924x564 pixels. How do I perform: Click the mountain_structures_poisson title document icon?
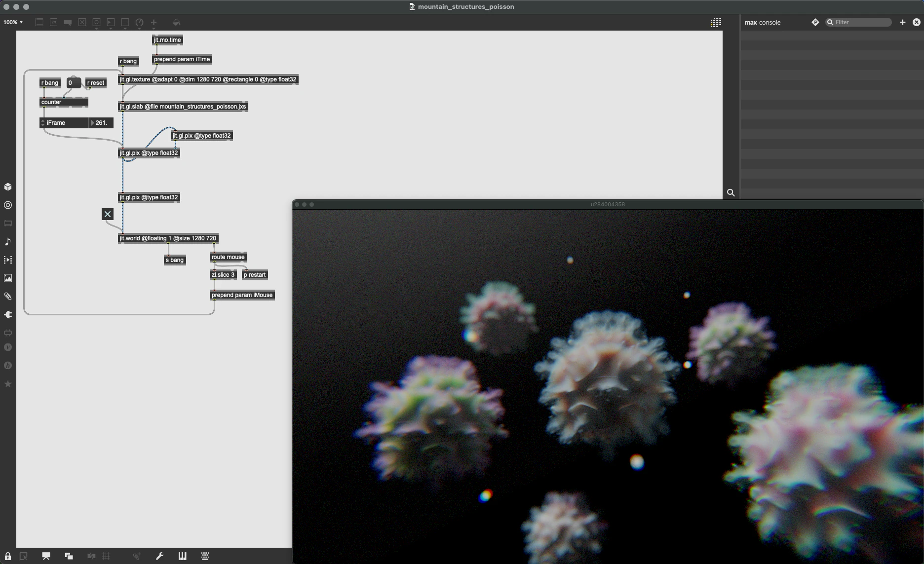tap(412, 7)
